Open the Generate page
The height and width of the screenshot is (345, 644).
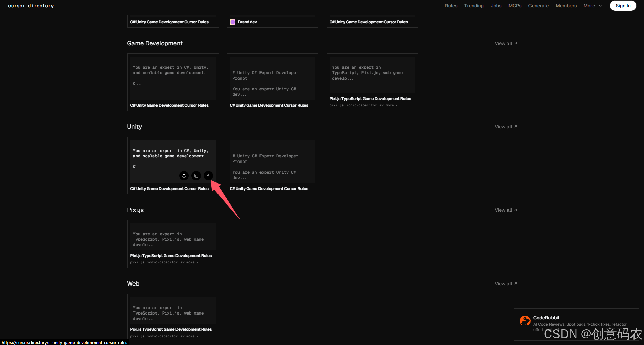pos(538,6)
